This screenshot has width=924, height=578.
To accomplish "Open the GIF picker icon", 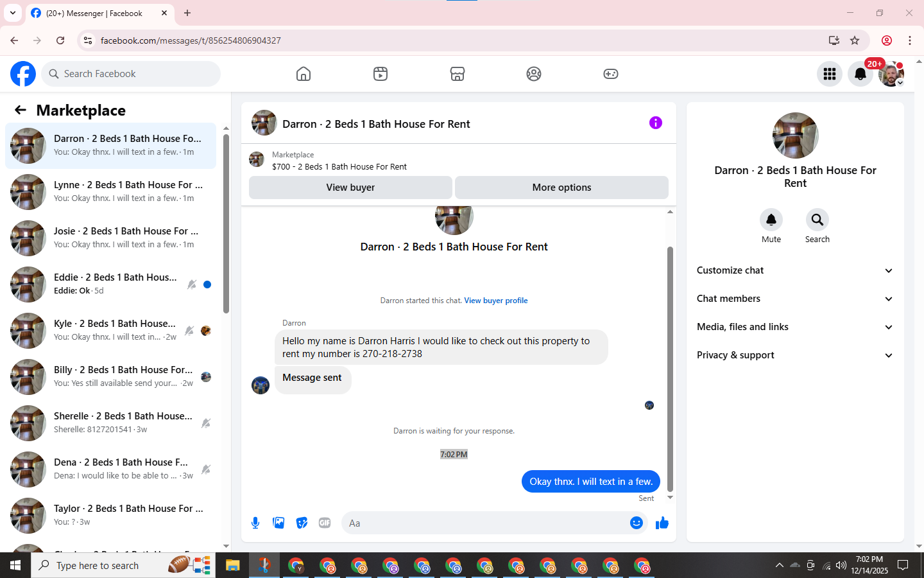I will [x=325, y=523].
